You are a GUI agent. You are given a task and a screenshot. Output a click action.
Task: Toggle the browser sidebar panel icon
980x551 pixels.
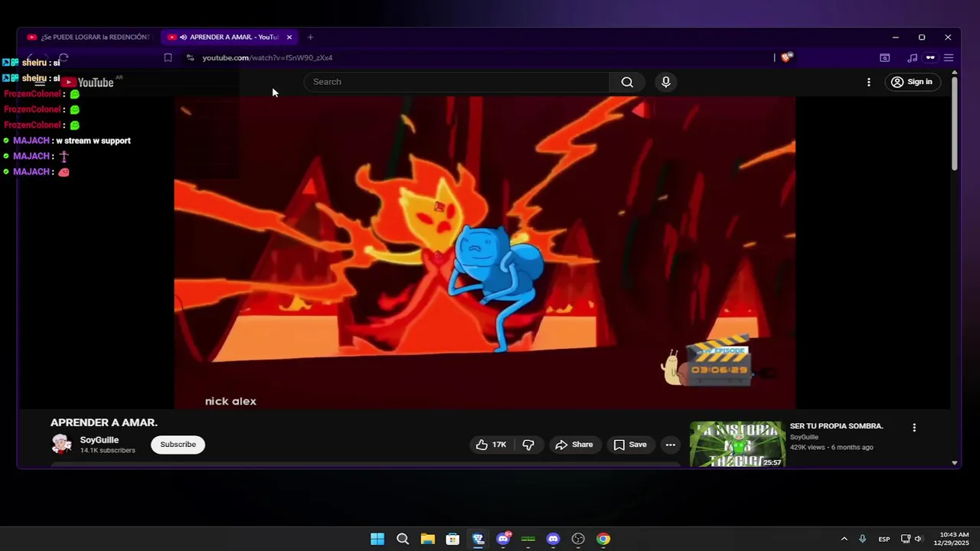(885, 57)
